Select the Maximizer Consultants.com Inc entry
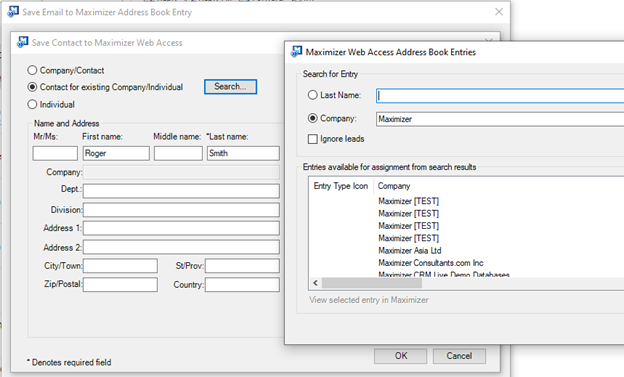 [431, 263]
